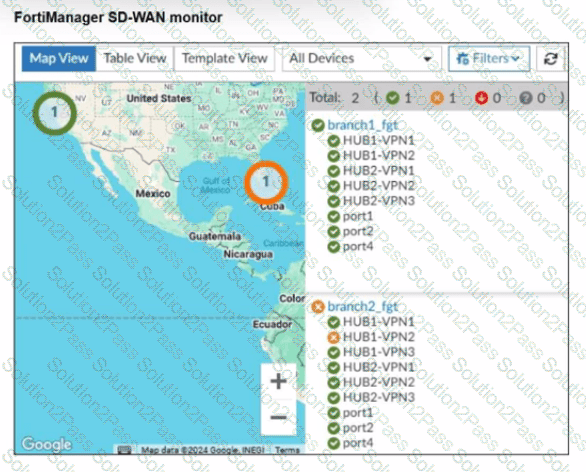Open the branch2_fgt device link
The width and height of the screenshot is (586, 472).
tap(363, 307)
